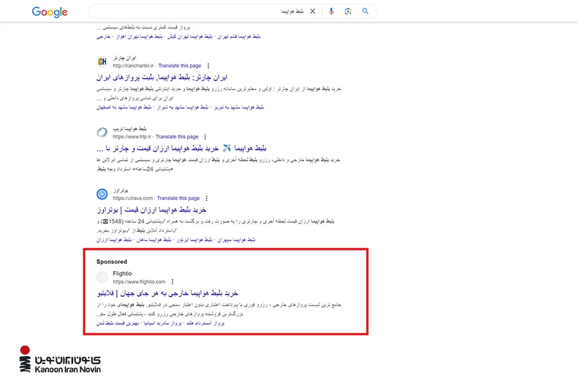Click the https://www.flightio.com URL text
This screenshot has width=588, height=392.
point(139,282)
